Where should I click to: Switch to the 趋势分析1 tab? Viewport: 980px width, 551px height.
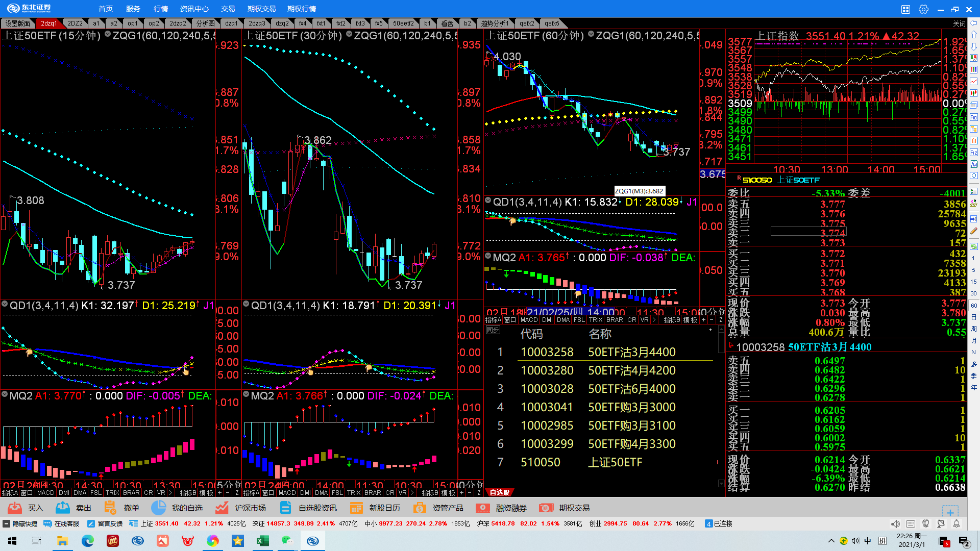coord(495,23)
